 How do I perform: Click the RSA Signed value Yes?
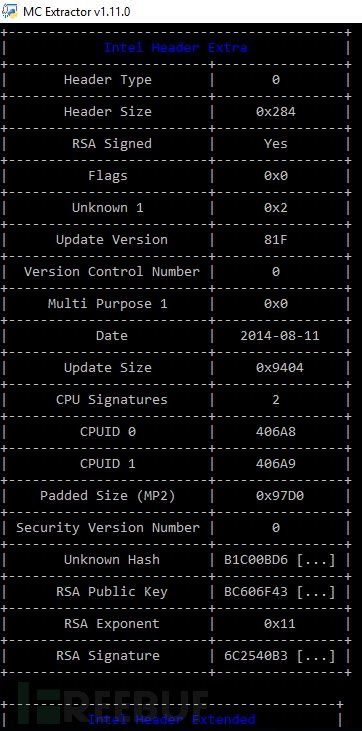tap(276, 144)
